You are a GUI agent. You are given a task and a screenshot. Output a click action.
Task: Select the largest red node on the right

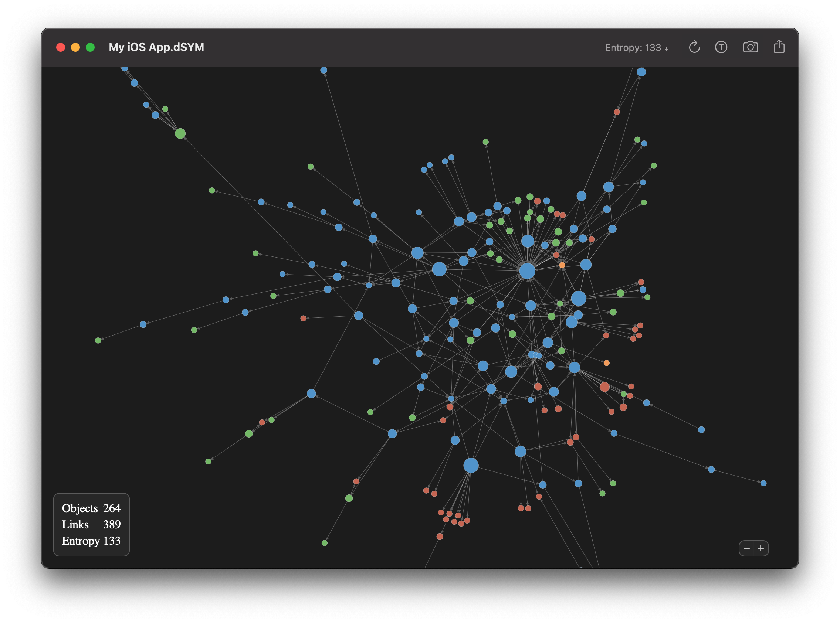coord(604,387)
